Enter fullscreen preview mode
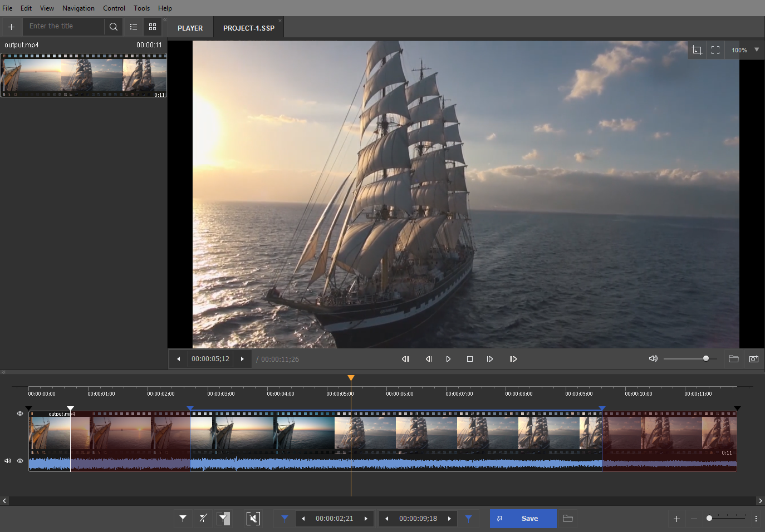The width and height of the screenshot is (765, 532). 715,50
